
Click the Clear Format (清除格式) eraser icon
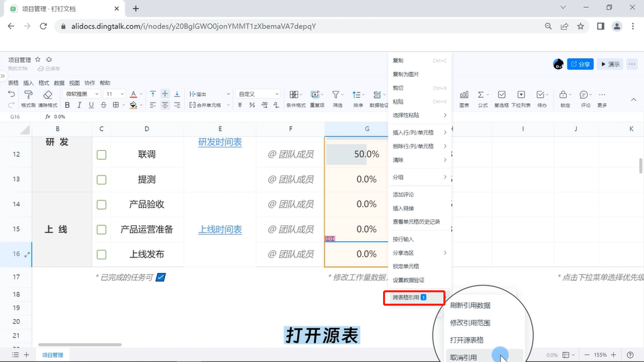point(48,95)
